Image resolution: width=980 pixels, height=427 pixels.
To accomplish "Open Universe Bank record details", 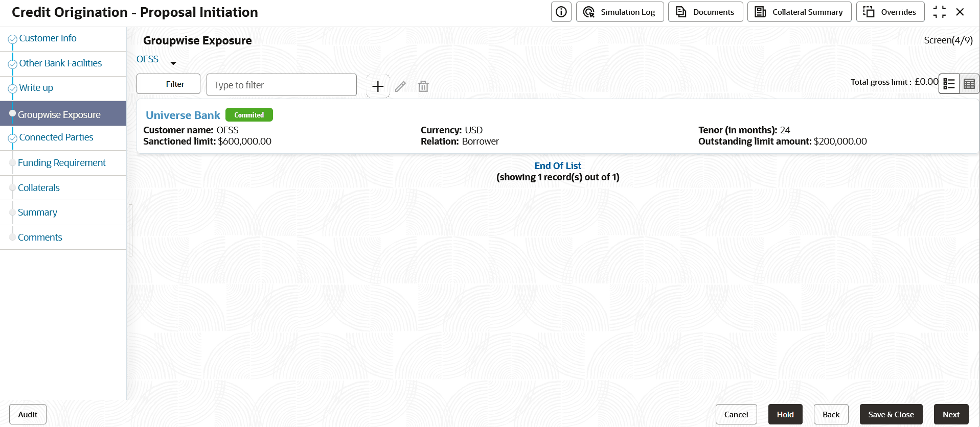I will pos(183,115).
